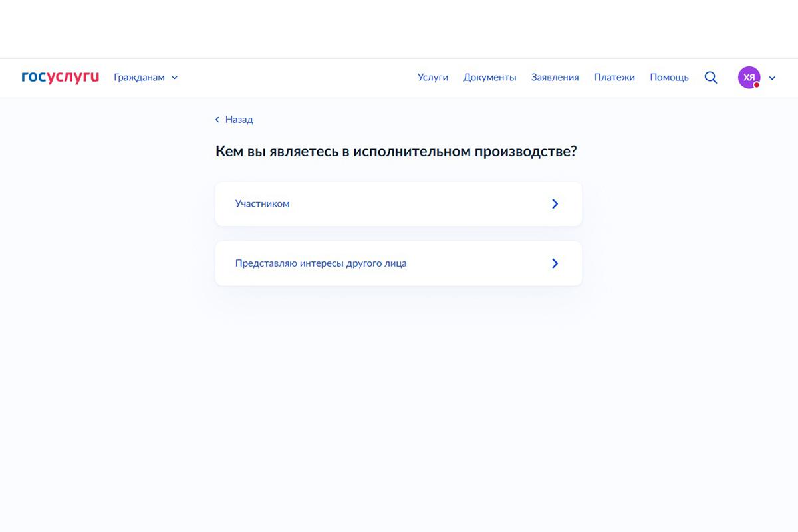Click the page heading about исполнительном производстве
798x532 pixels.
[x=396, y=151]
